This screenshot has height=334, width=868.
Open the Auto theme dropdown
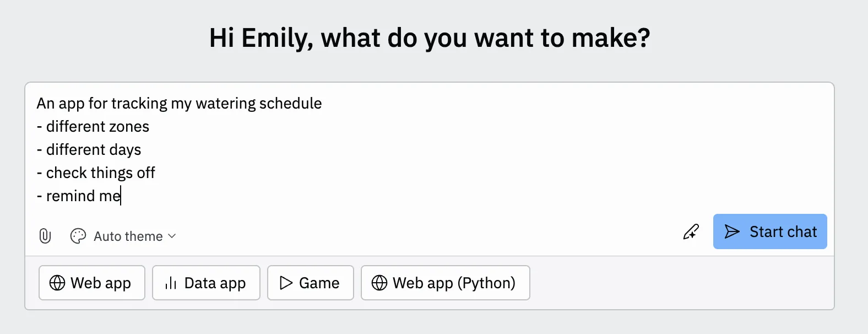pyautogui.click(x=128, y=236)
